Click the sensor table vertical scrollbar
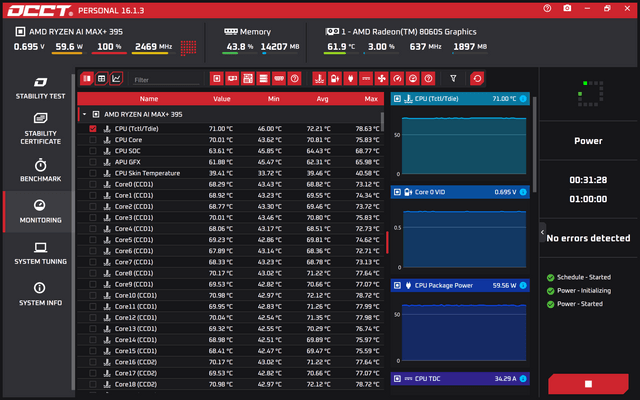This screenshot has height=400, width=640. click(x=382, y=122)
